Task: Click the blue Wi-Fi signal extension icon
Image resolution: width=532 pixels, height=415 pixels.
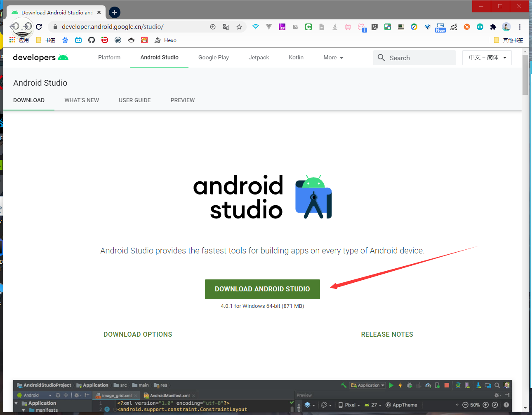Action: 256,27
